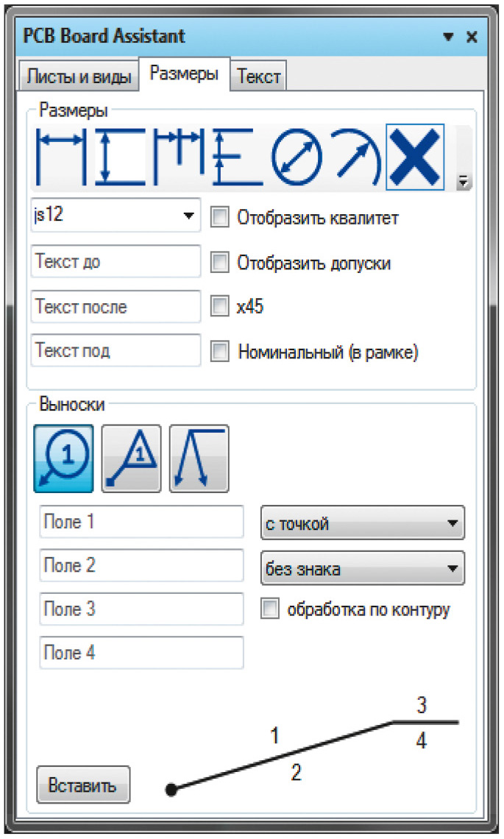Select the circular numbered callout icon
The image size is (504, 839).
point(64,459)
